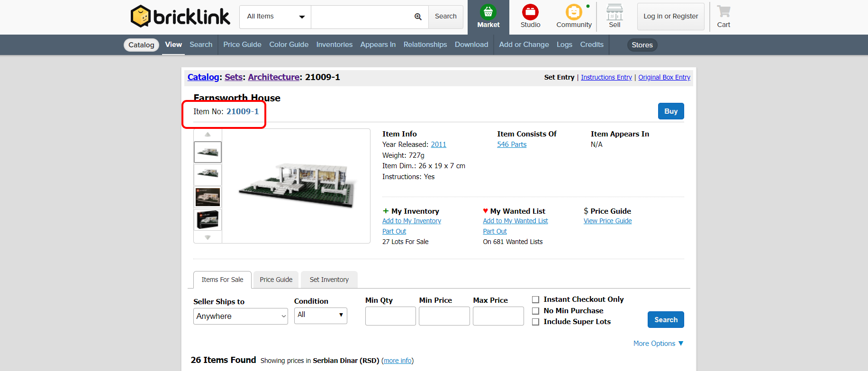Click the BrickLink logo
The image size is (868, 371).
[x=181, y=17]
